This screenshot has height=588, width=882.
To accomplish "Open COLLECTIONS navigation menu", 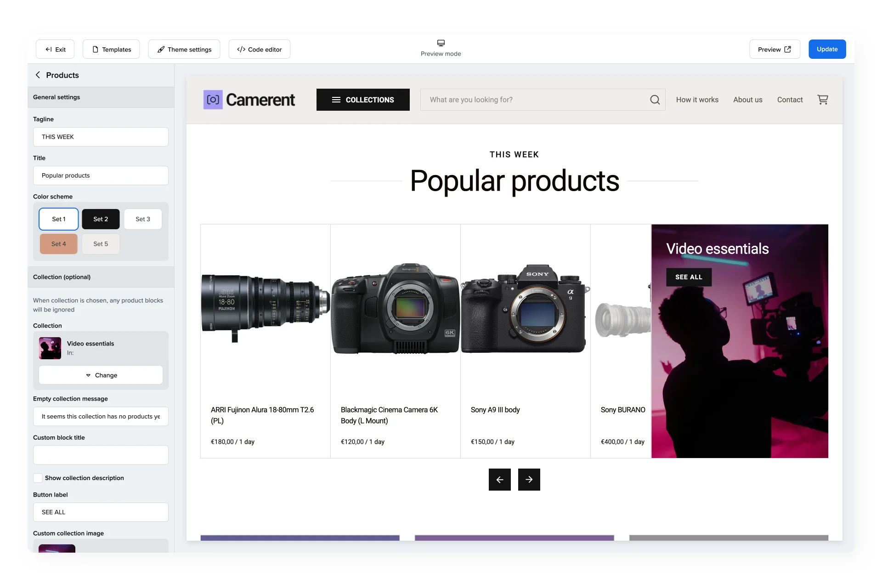I will click(x=363, y=100).
